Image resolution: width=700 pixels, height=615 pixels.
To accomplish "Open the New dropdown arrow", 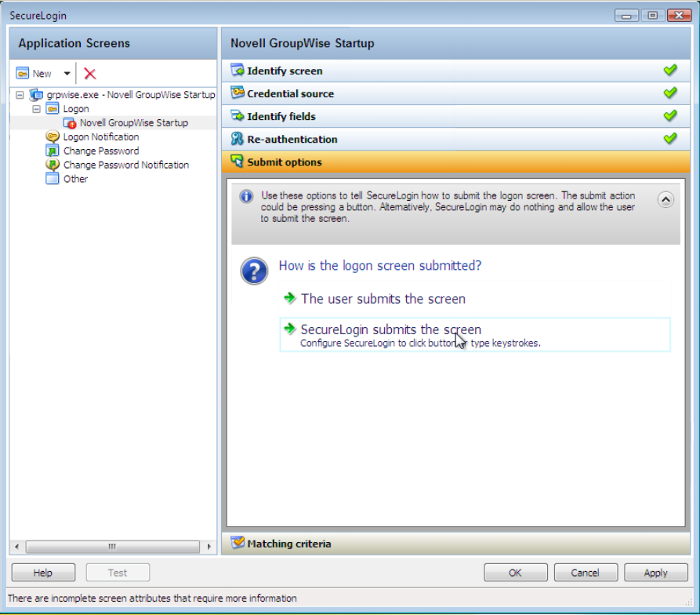I will point(67,73).
